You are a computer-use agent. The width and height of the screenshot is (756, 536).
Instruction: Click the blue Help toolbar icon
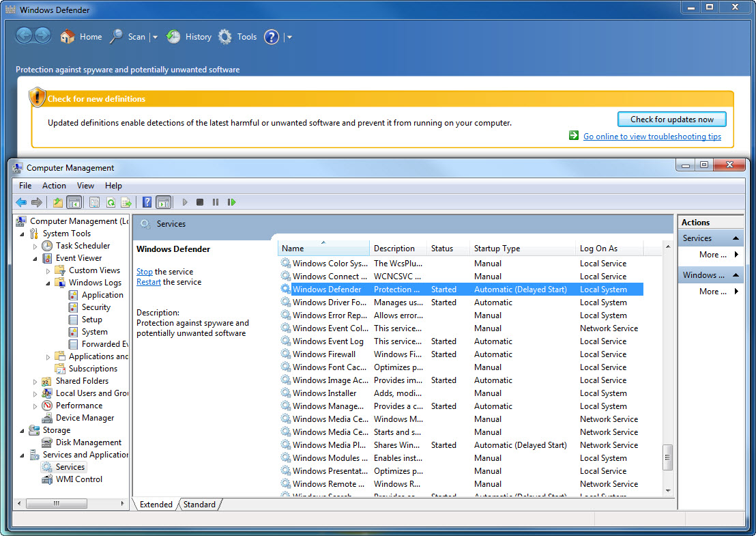[x=147, y=202]
